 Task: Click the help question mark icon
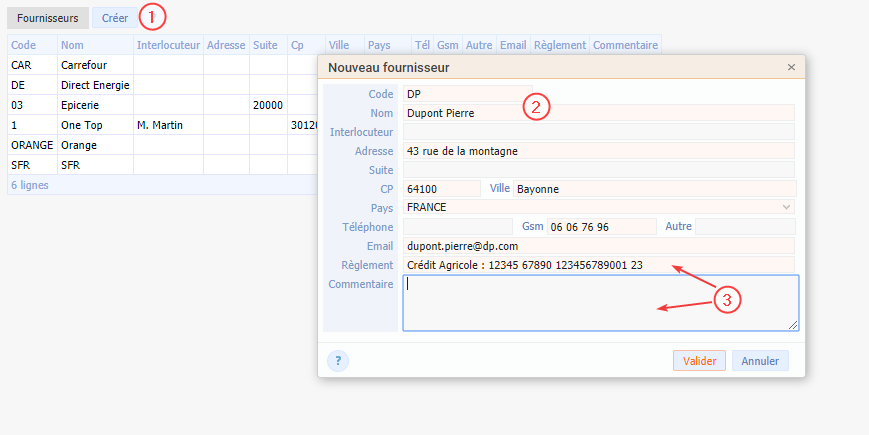(338, 361)
